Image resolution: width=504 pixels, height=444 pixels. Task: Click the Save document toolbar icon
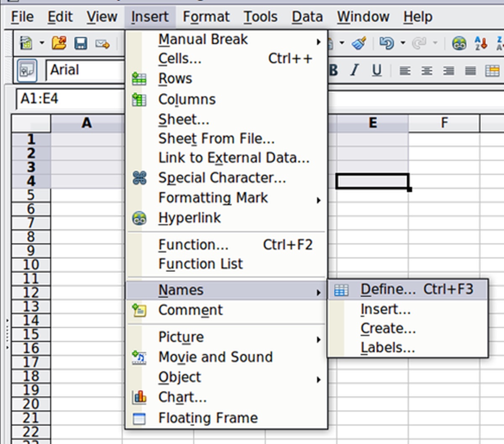(x=81, y=43)
